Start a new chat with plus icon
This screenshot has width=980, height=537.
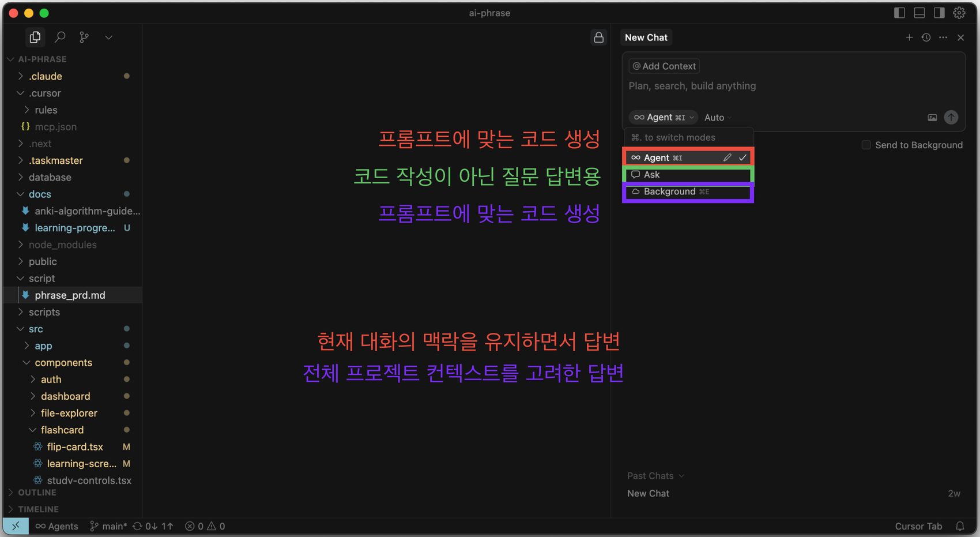909,37
